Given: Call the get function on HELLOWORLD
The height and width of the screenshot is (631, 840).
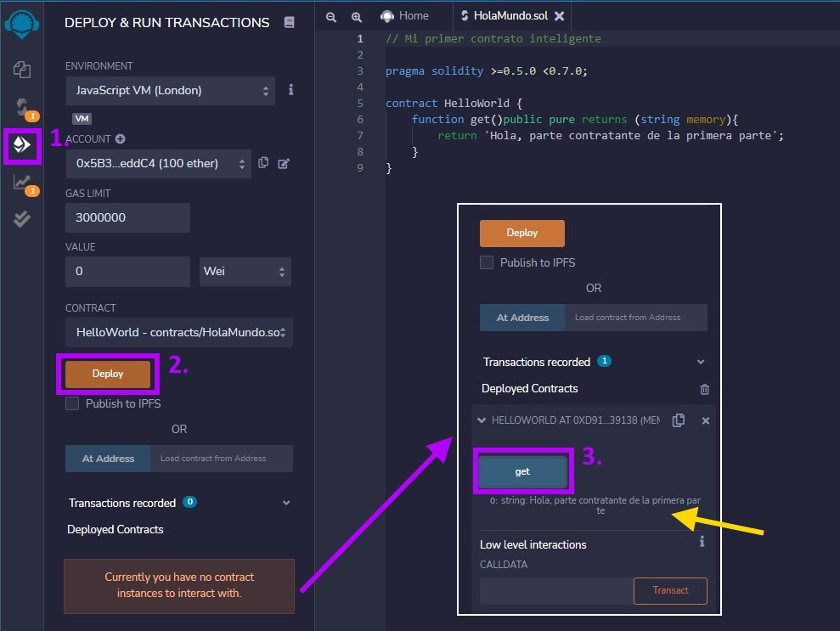Looking at the screenshot, I should [x=521, y=470].
